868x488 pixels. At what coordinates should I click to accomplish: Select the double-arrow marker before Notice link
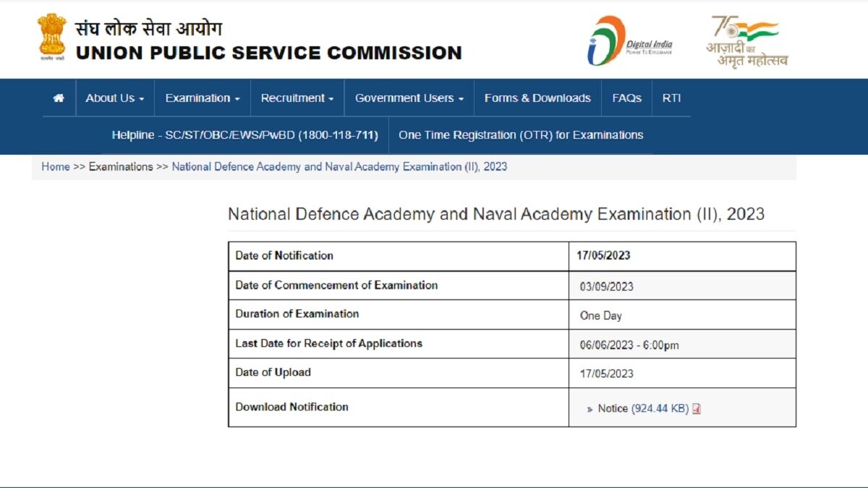pos(591,408)
